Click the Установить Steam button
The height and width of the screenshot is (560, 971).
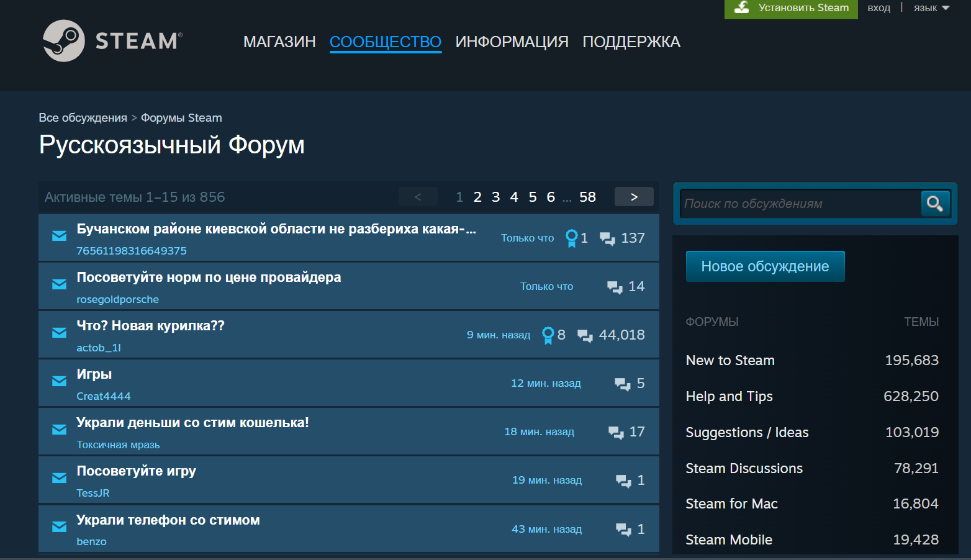click(x=791, y=8)
